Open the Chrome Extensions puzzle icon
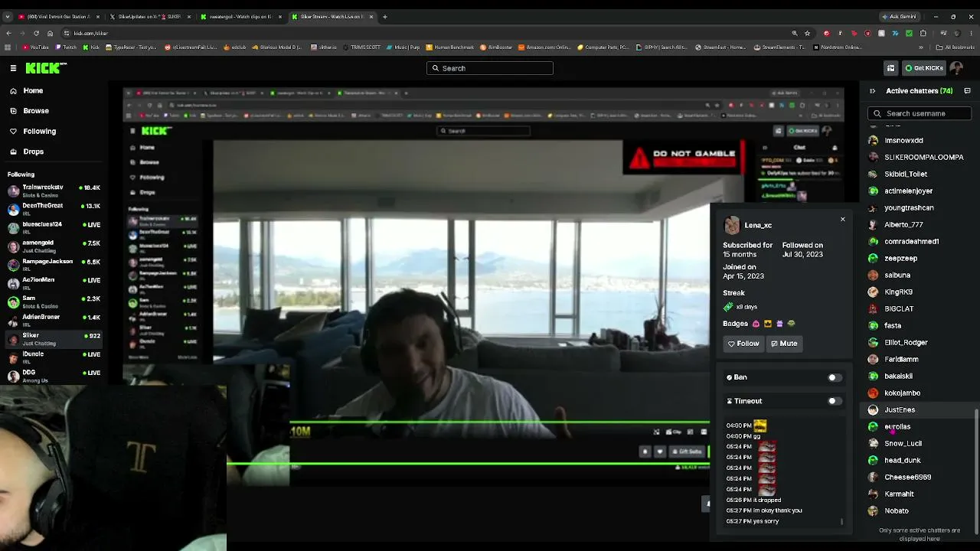This screenshot has height=551, width=980. [x=923, y=33]
